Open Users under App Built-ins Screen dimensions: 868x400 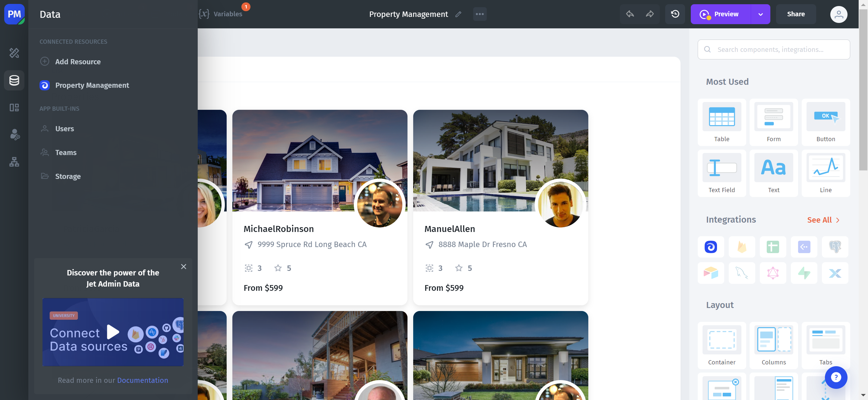64,129
